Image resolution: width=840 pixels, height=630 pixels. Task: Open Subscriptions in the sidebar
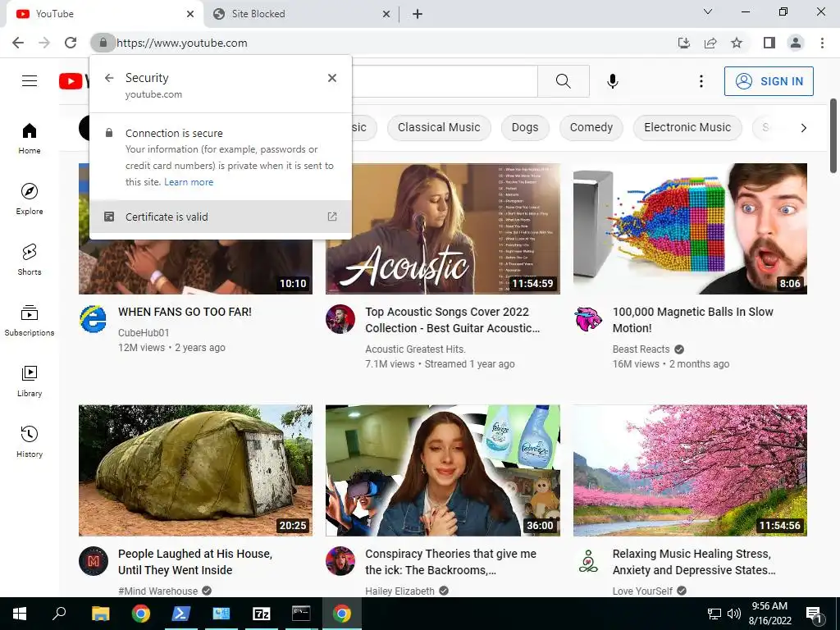click(30, 321)
